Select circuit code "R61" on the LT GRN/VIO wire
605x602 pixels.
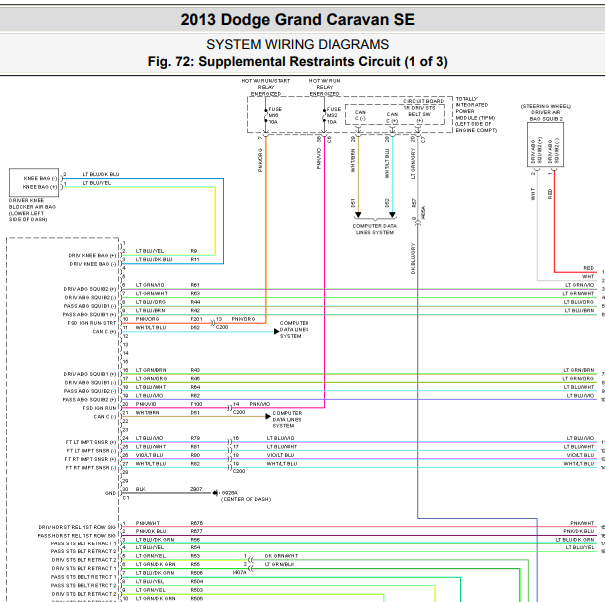click(x=195, y=285)
